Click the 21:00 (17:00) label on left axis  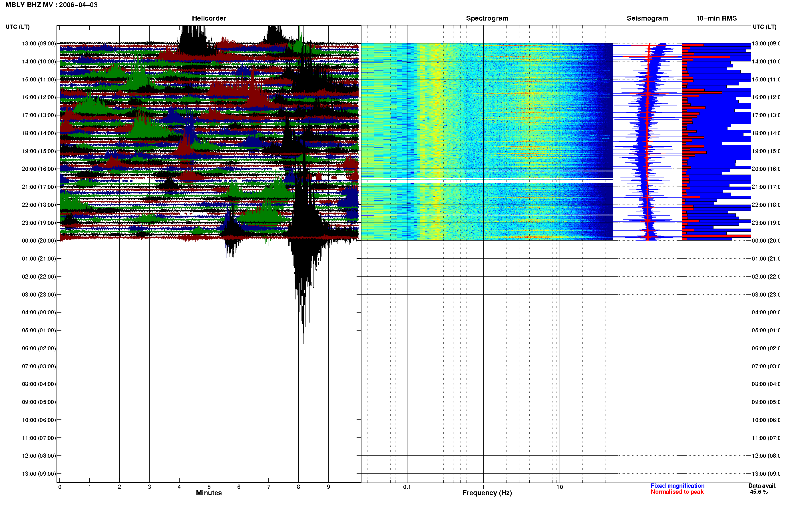pyautogui.click(x=39, y=187)
